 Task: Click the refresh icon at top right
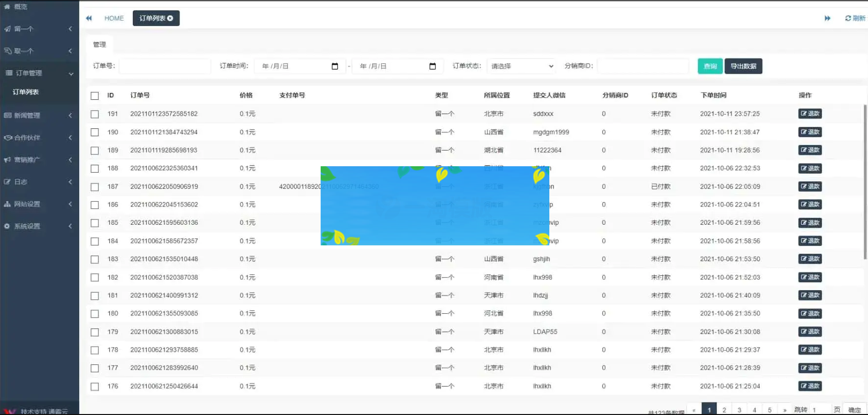click(848, 18)
